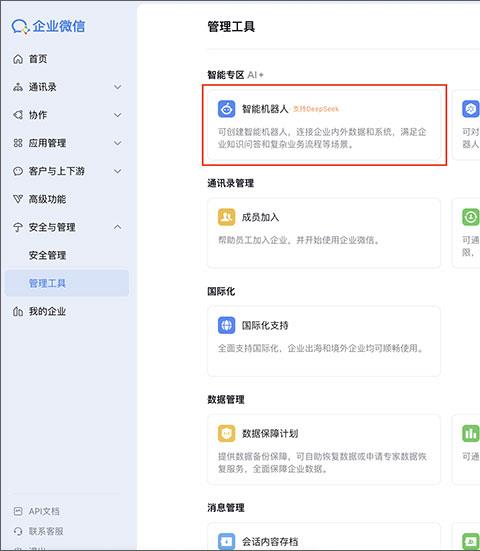Open 我的企业 menu item
The height and width of the screenshot is (551, 480).
[x=47, y=311]
